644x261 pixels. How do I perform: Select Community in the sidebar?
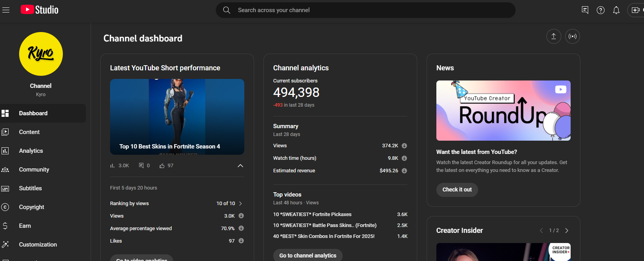[x=43, y=170]
